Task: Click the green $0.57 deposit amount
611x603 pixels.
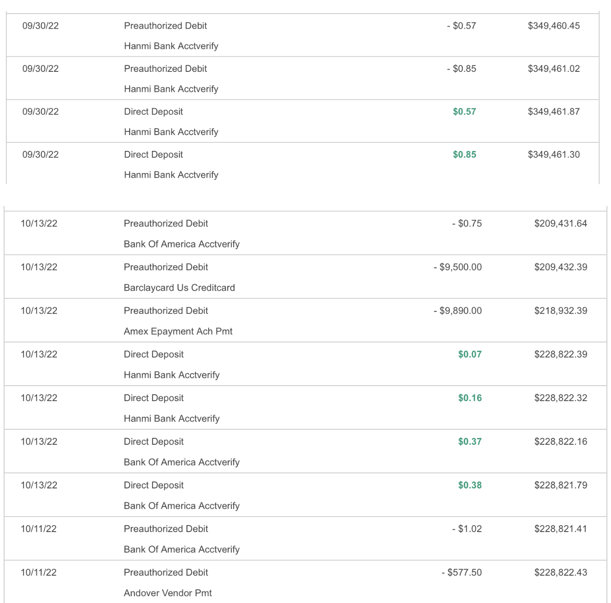Action: click(x=464, y=111)
